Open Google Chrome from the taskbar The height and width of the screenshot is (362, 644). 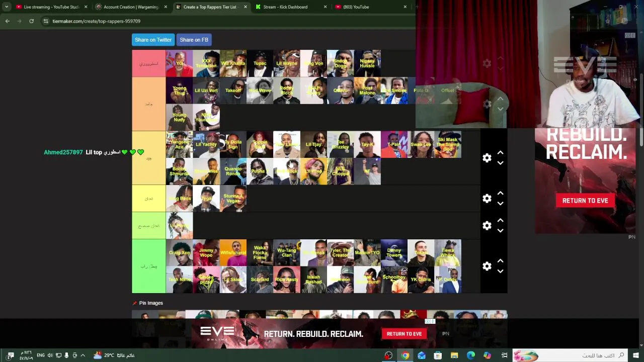[x=405, y=355]
